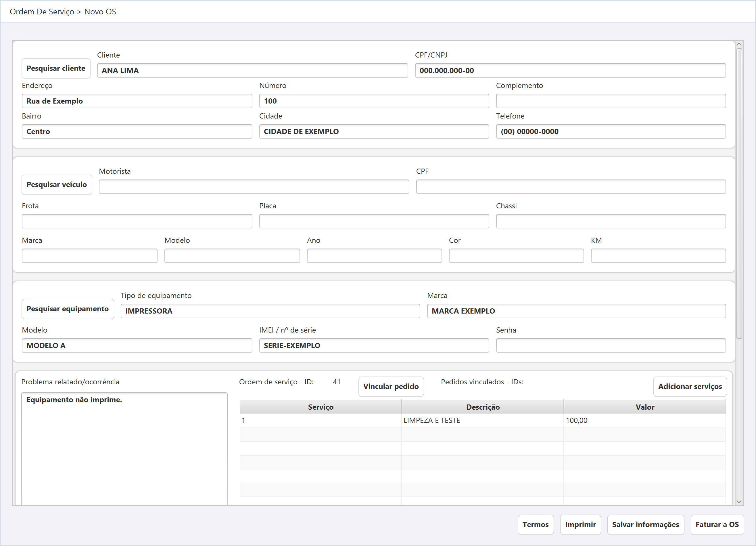Click the Pesquisar cliente button
Screen dimensions: 756x546
click(x=56, y=68)
